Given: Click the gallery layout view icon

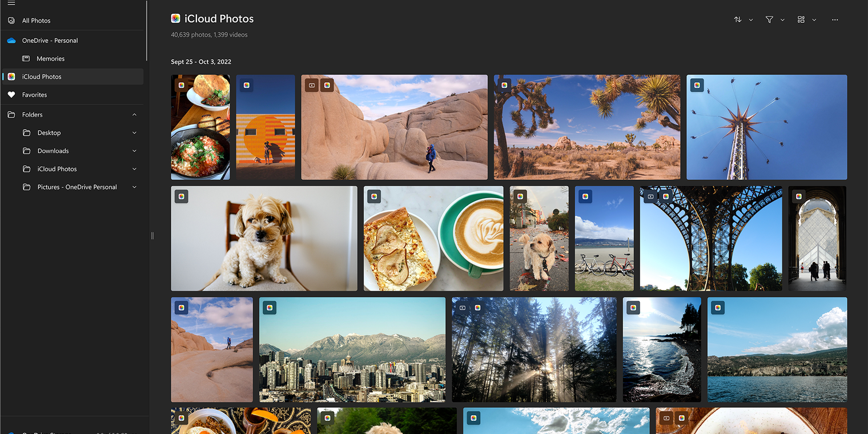Looking at the screenshot, I should pyautogui.click(x=801, y=19).
